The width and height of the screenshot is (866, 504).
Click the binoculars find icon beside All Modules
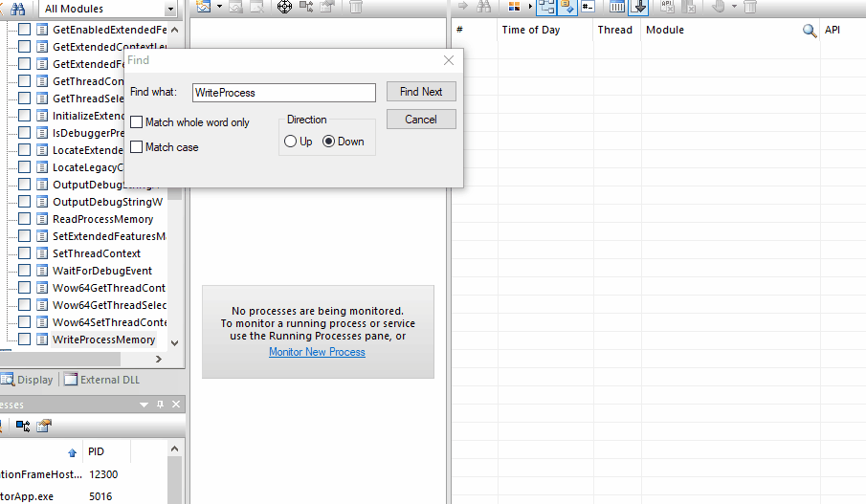pos(17,9)
